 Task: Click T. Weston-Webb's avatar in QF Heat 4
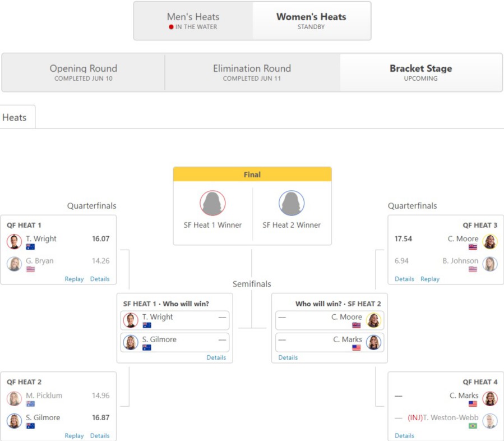point(490,421)
